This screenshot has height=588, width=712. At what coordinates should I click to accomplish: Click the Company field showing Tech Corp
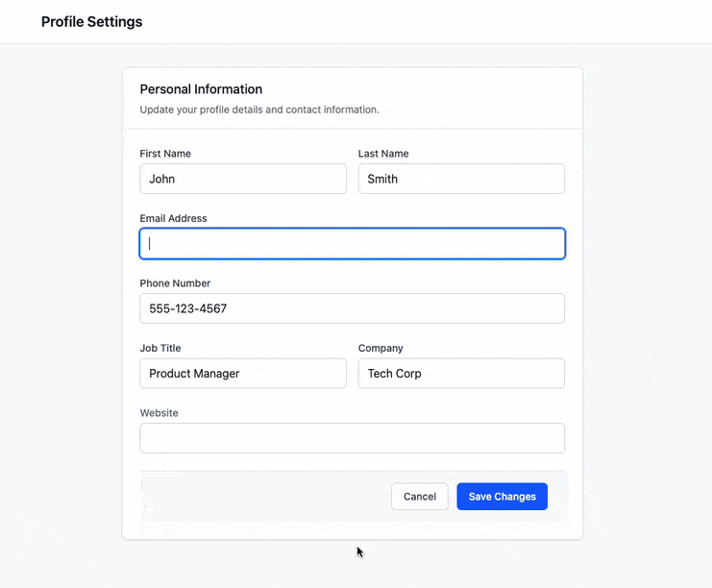click(460, 374)
